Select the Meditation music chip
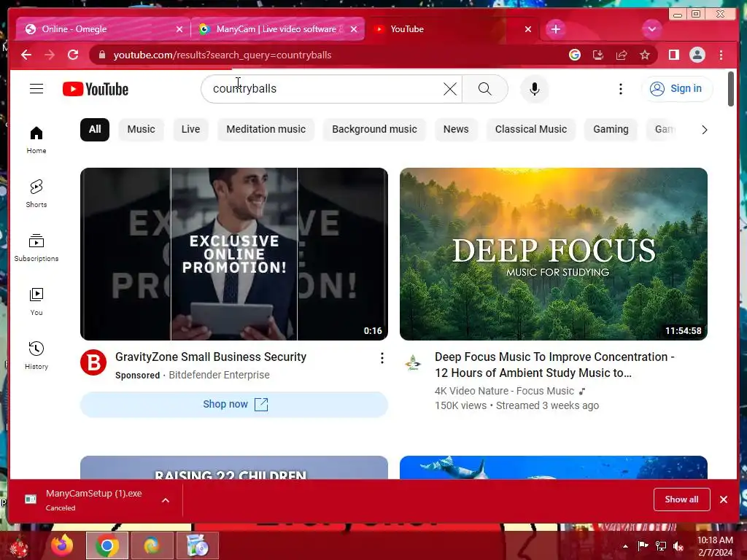This screenshot has height=560, width=747. click(x=266, y=130)
